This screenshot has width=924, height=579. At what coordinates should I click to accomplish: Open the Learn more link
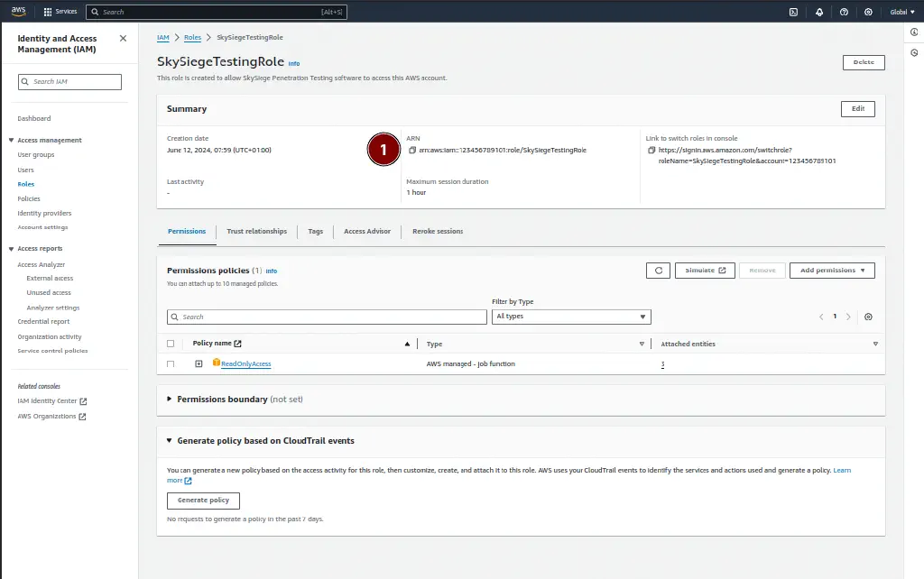[842, 470]
